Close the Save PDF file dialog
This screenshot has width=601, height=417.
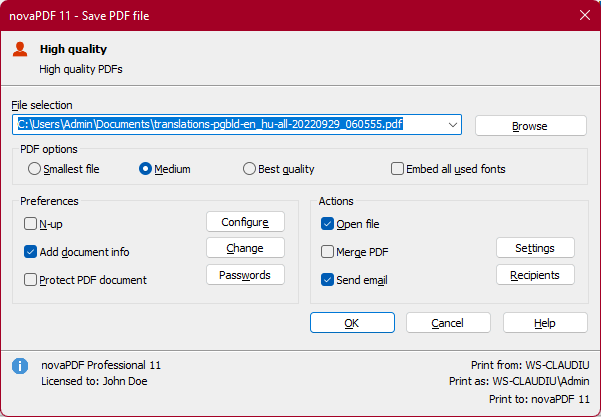[x=585, y=14]
